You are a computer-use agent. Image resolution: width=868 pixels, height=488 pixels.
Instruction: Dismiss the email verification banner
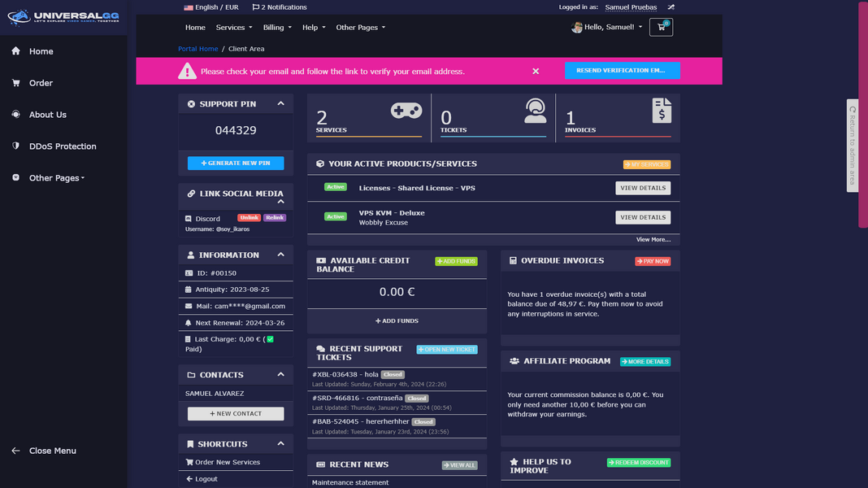(x=536, y=71)
